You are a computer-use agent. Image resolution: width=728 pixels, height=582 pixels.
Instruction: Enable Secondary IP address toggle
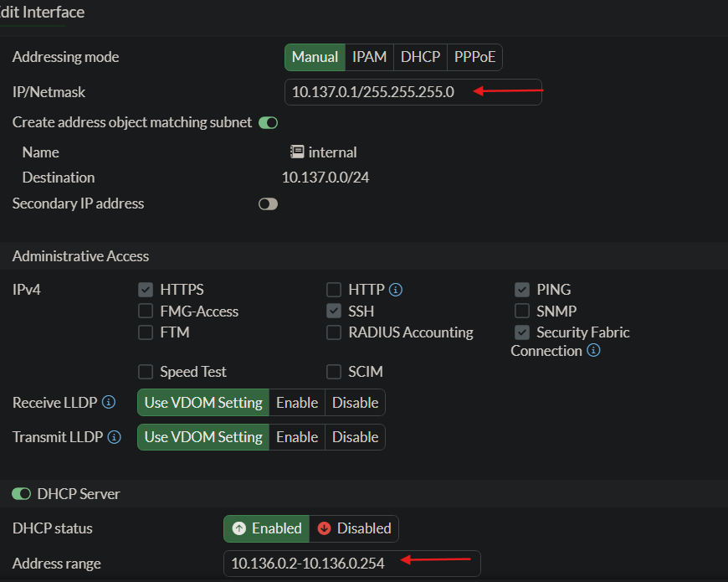269,203
